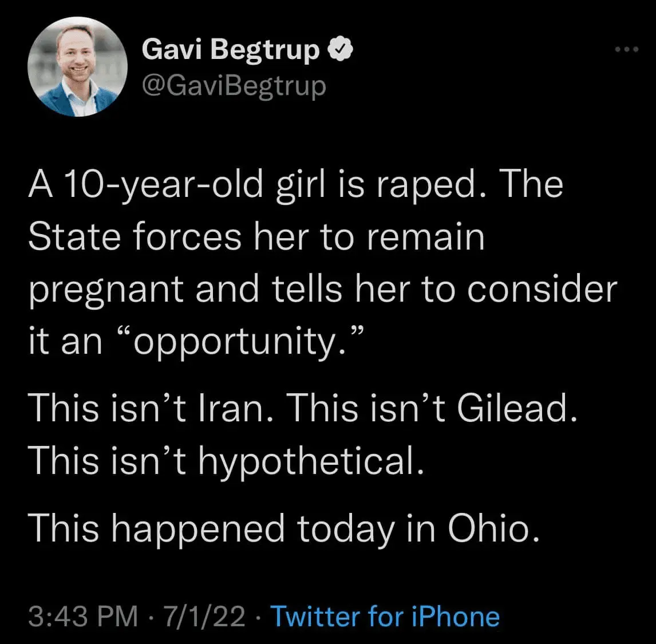Click the Twitter for iPhone source link
Viewport: 656px width, 644px height.
coord(385,617)
